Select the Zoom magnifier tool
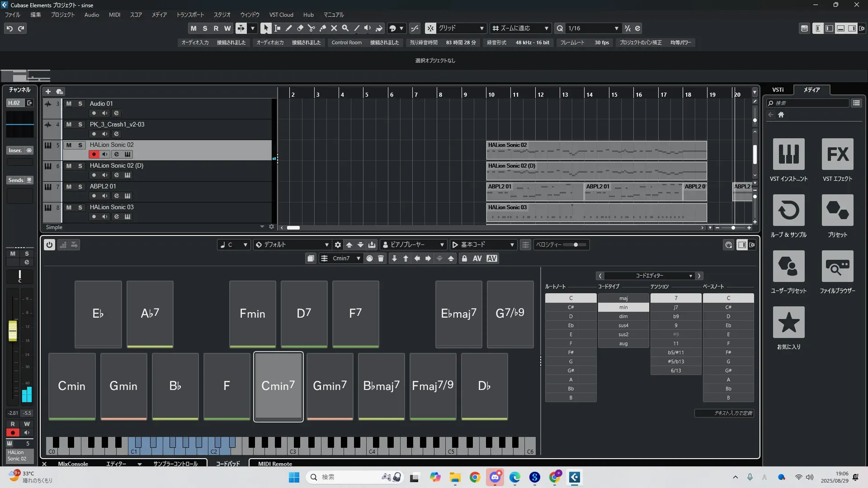 coord(345,28)
